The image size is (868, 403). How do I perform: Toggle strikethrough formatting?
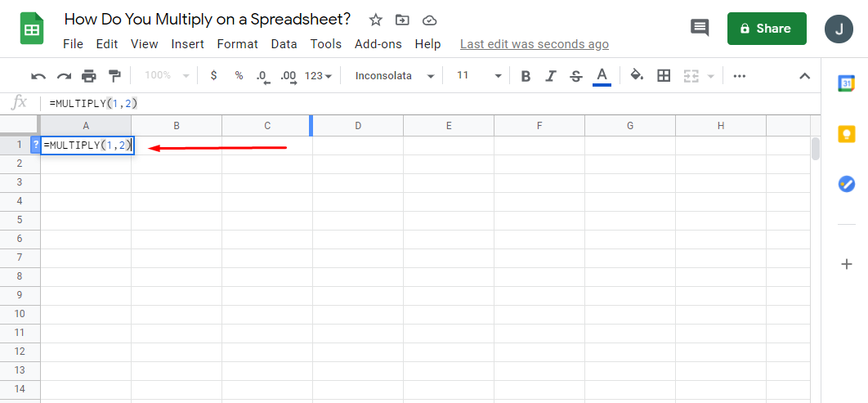[576, 76]
